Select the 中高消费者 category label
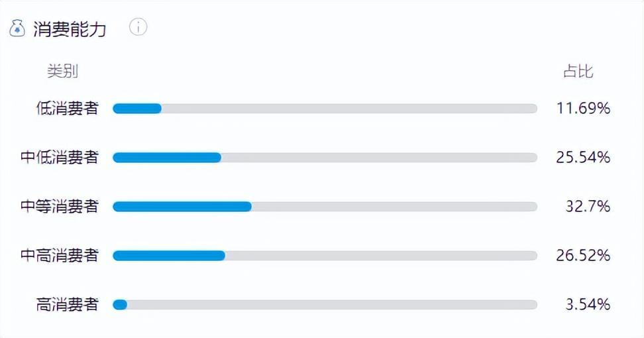This screenshot has height=338, width=644. tap(60, 255)
